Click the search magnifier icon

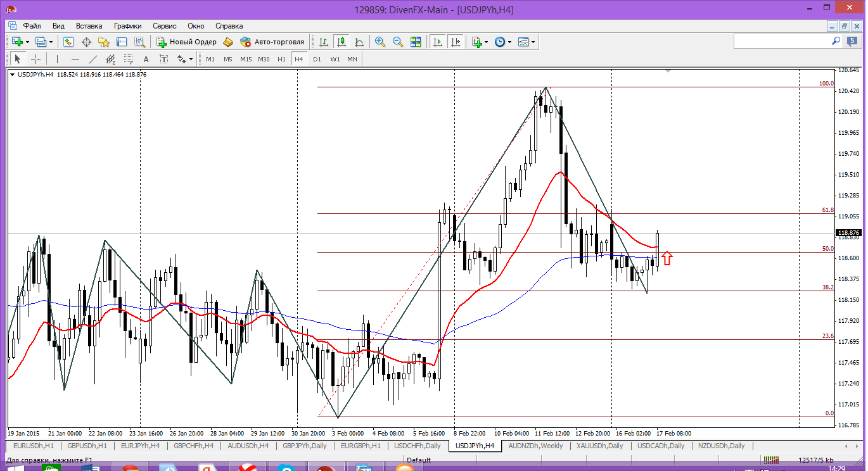836,41
